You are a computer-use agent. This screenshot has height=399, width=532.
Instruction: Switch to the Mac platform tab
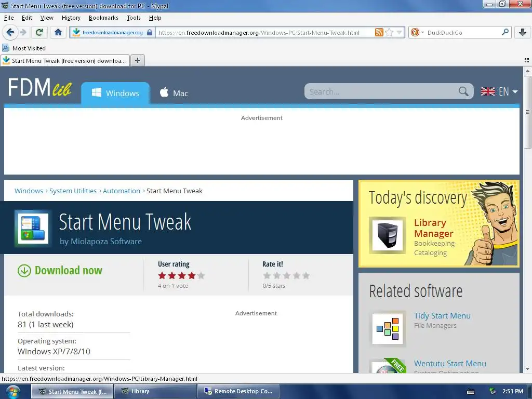(x=174, y=93)
